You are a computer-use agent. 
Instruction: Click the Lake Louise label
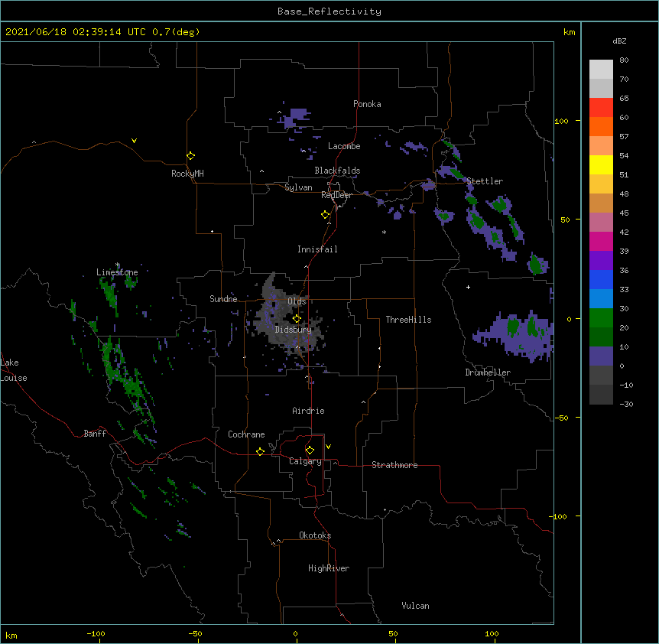14,370
